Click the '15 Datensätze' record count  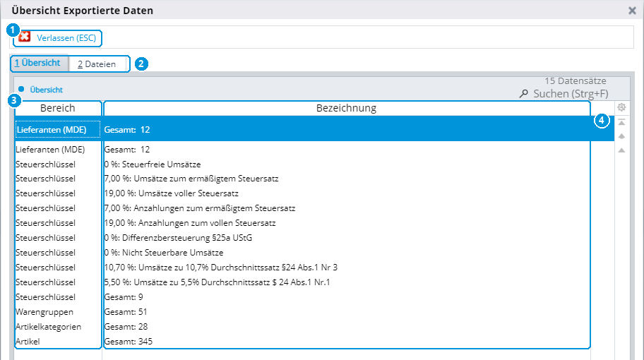tap(576, 81)
